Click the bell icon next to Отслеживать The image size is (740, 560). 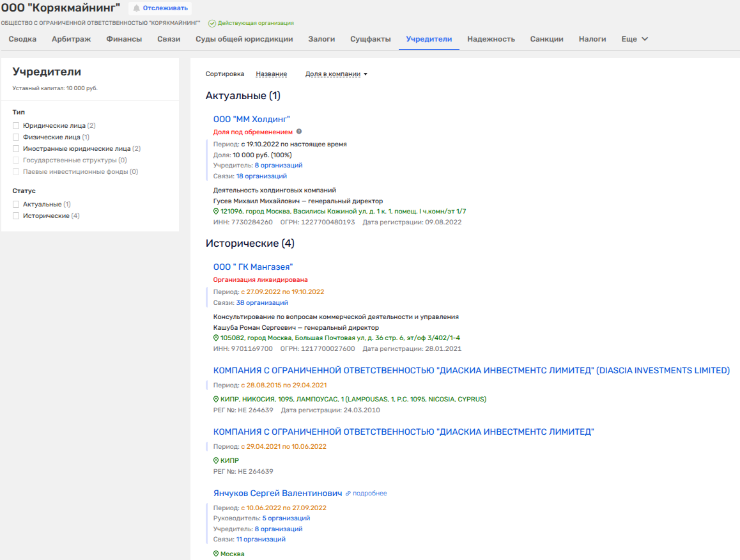(x=136, y=8)
